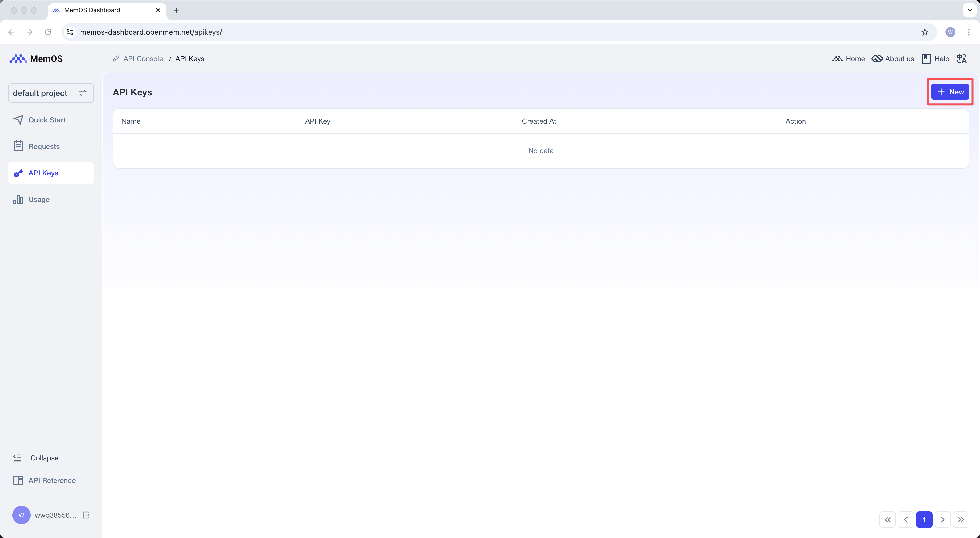The height and width of the screenshot is (538, 980).
Task: Open the project switcher next to default project
Action: pyautogui.click(x=83, y=92)
